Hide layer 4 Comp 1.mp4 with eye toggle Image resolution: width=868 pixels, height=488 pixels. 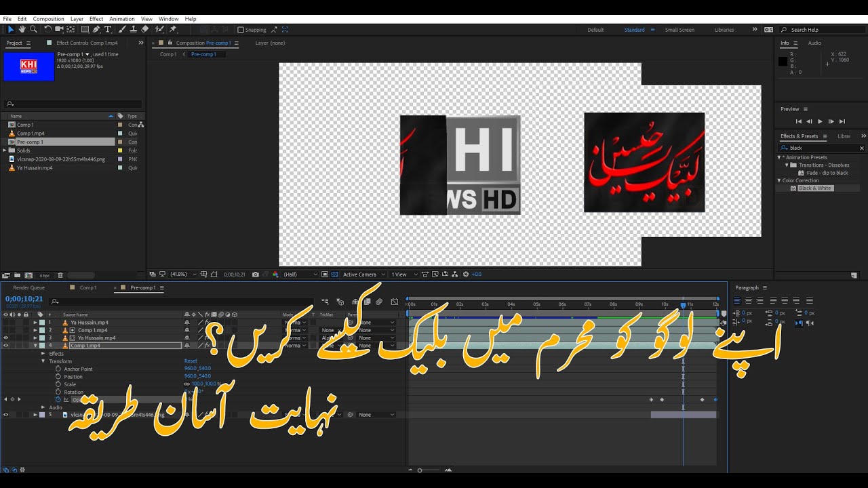click(5, 346)
